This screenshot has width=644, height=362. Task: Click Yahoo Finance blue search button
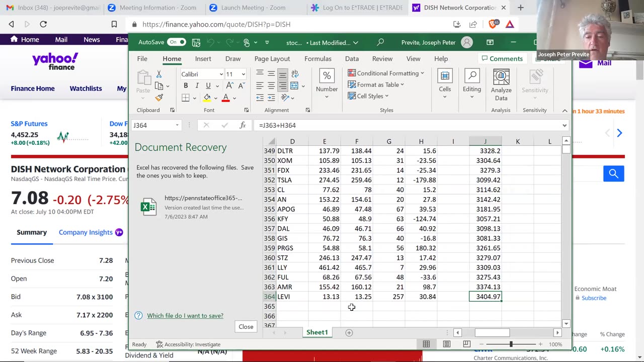click(613, 173)
